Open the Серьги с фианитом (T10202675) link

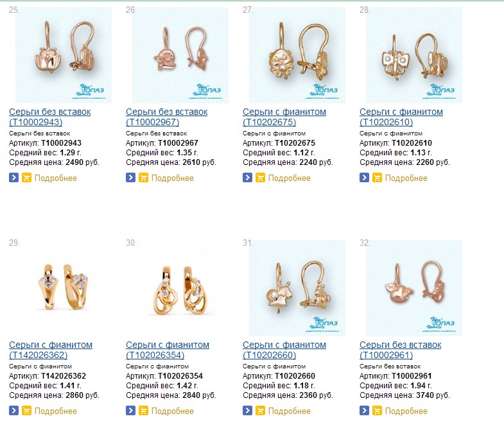click(284, 117)
